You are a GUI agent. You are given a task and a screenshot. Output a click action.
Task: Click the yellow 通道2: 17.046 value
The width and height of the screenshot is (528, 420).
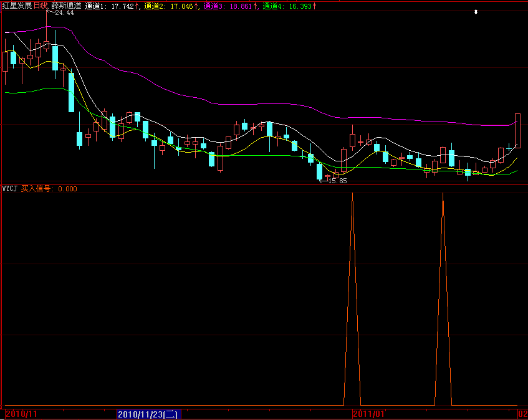pyautogui.click(x=171, y=6)
